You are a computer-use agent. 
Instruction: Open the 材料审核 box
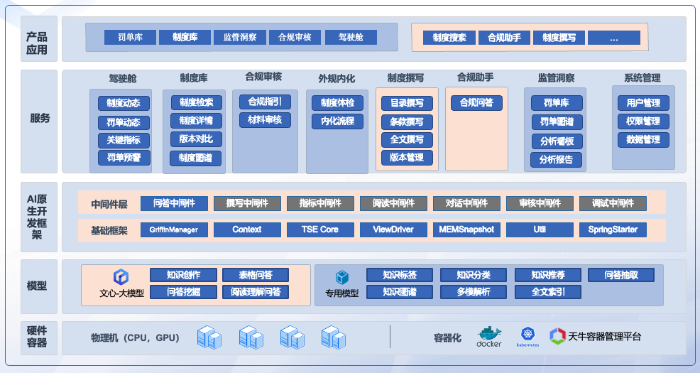point(265,120)
